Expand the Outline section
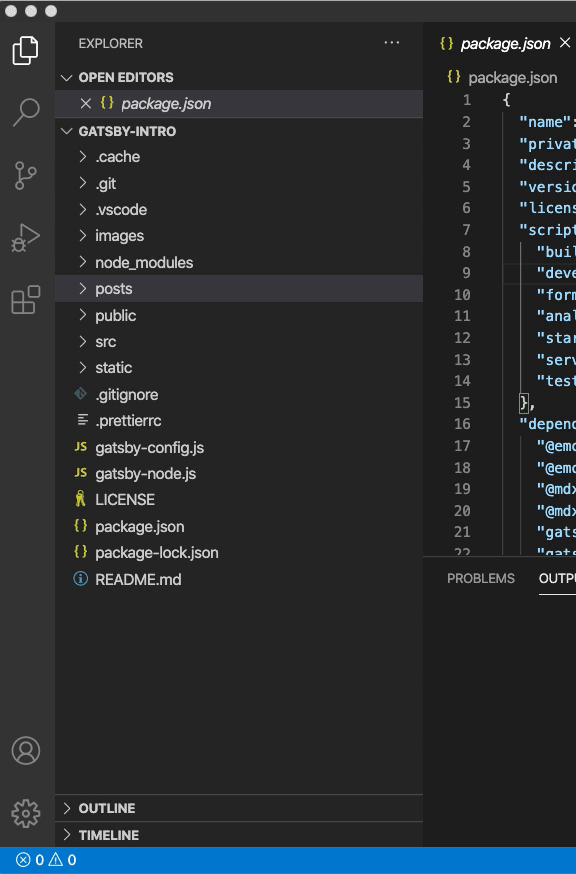Viewport: 576px width, 874px height. click(x=67, y=808)
